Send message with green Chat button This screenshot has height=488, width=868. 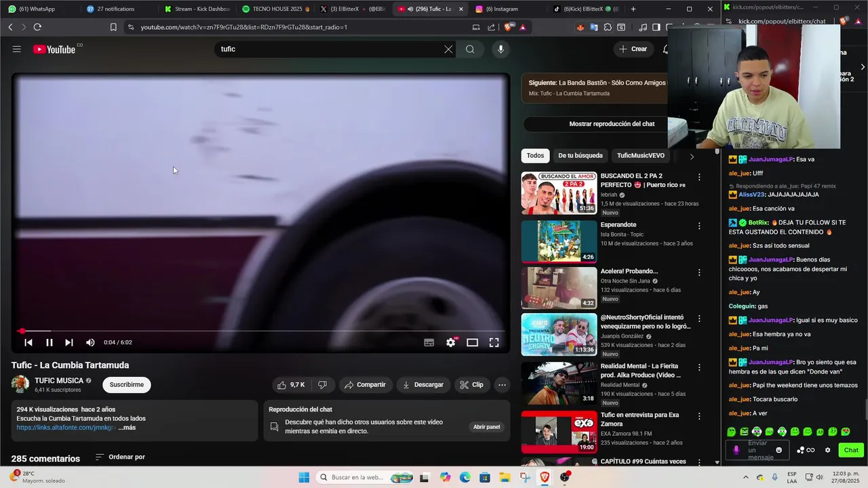click(851, 450)
